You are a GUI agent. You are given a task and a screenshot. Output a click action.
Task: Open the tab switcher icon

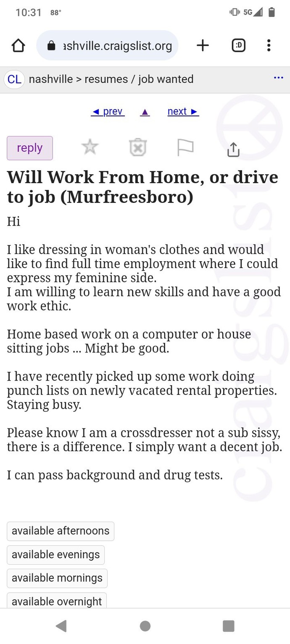(x=239, y=45)
